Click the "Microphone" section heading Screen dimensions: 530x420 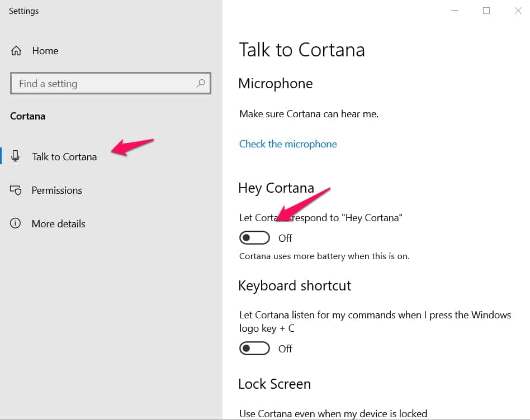coord(276,84)
